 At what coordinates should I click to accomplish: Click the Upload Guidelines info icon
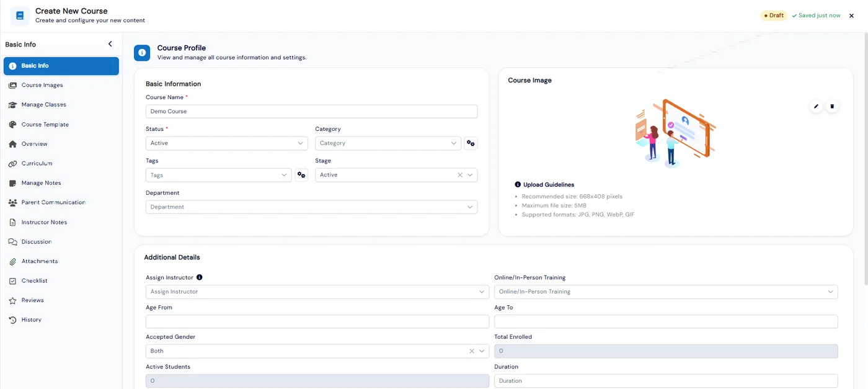[518, 184]
